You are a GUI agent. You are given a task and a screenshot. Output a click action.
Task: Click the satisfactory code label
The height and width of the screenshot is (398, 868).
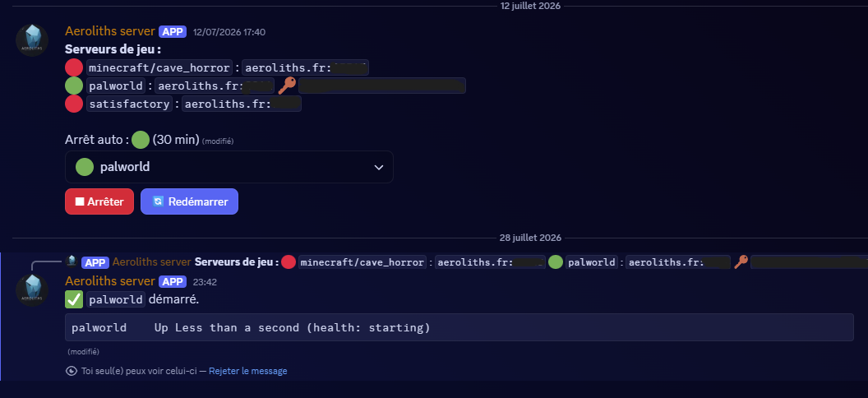pos(129,104)
